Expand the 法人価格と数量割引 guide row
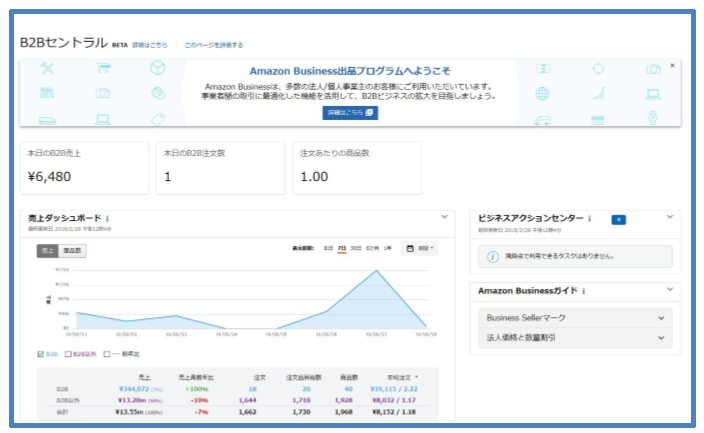 click(x=575, y=338)
